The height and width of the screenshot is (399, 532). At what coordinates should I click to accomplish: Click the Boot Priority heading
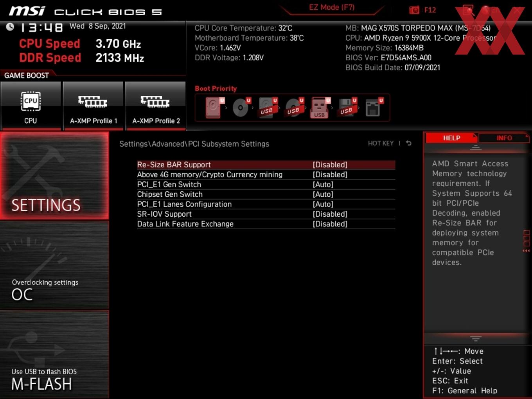[216, 88]
